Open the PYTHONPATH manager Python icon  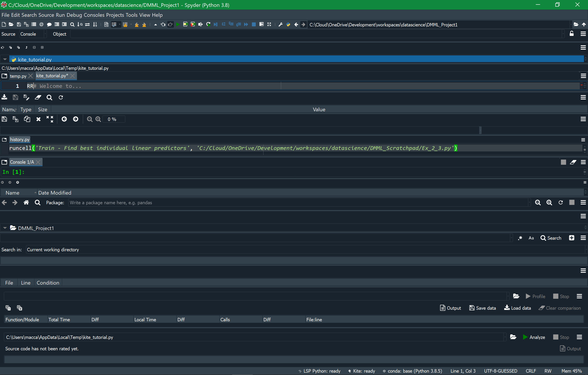pyautogui.click(x=288, y=24)
